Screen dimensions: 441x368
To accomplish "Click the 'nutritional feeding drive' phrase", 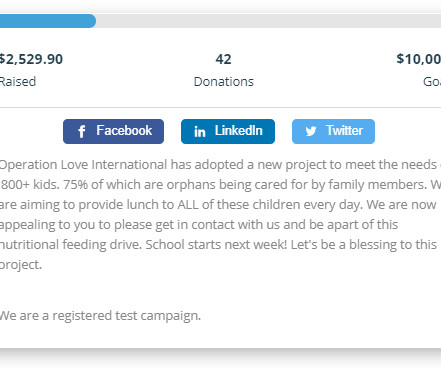I will [71, 244].
